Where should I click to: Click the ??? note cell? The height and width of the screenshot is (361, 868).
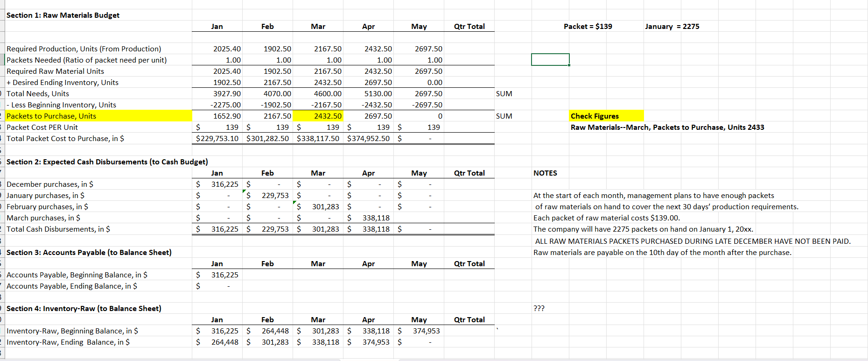[539, 308]
